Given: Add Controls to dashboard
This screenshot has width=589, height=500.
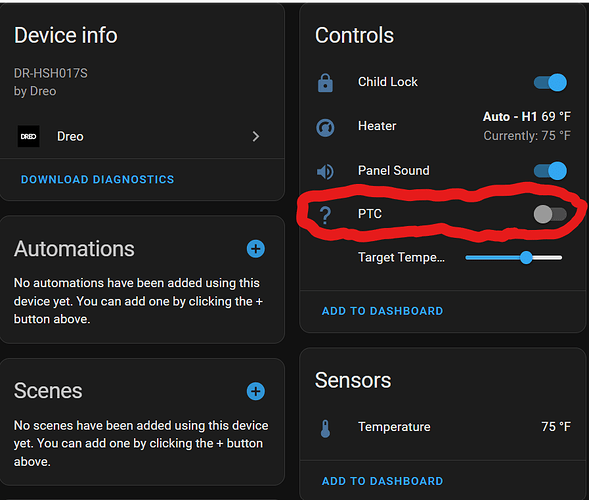Looking at the screenshot, I should click(382, 311).
